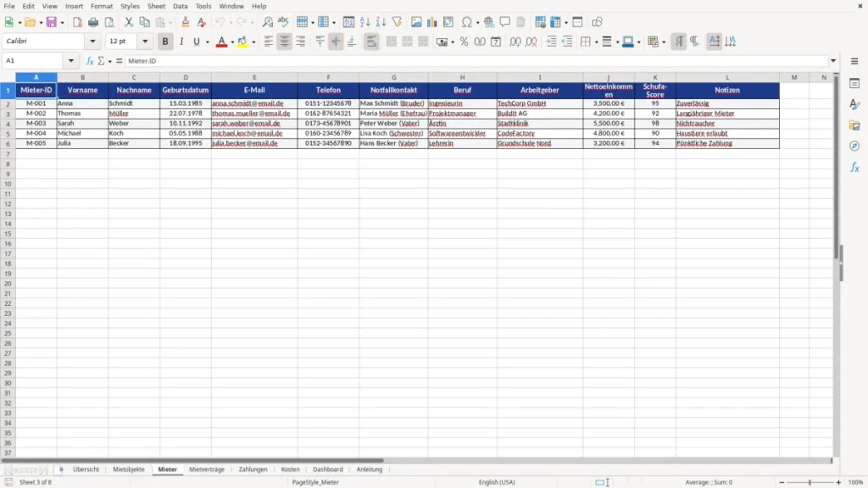Switch to the Dashboard sheet tab
This screenshot has width=868, height=488.
pos(328,469)
